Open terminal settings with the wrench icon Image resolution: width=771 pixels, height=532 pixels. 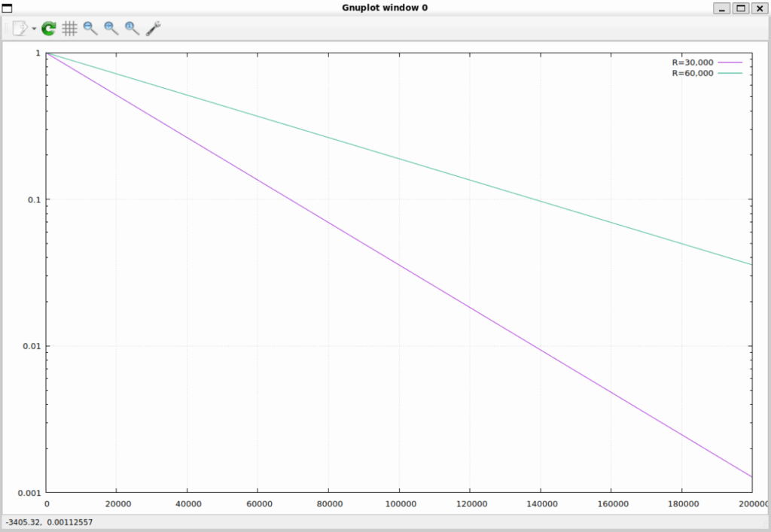pyautogui.click(x=154, y=29)
